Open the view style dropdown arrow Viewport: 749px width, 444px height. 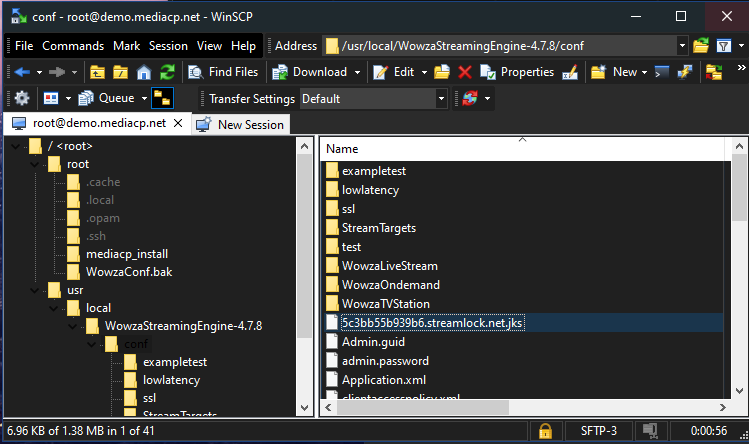(x=68, y=99)
